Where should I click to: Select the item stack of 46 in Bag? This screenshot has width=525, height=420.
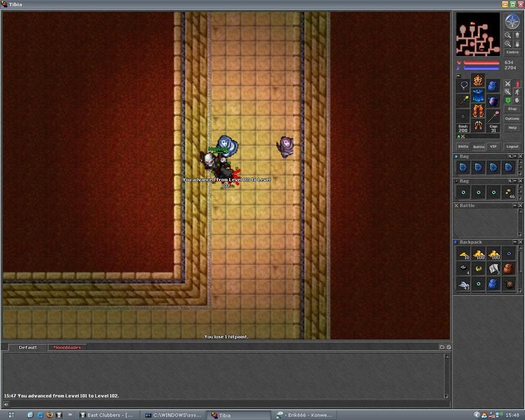coord(509,193)
